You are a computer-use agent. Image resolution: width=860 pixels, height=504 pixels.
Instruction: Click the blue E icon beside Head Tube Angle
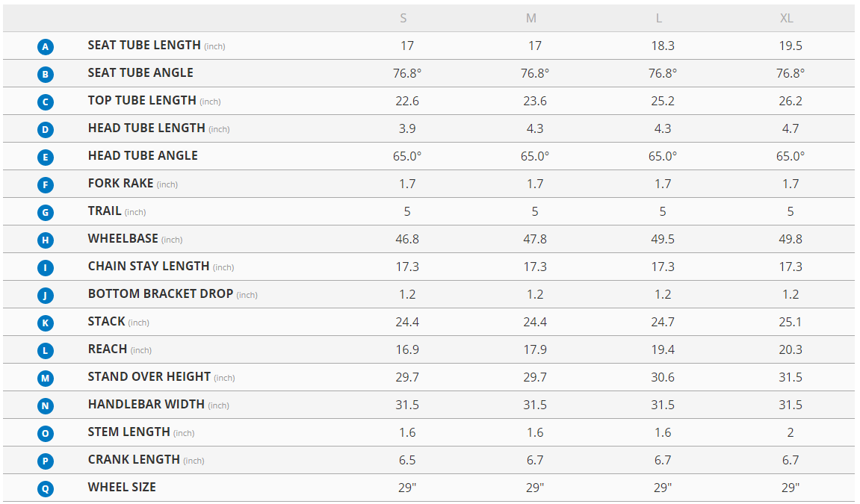coord(46,157)
